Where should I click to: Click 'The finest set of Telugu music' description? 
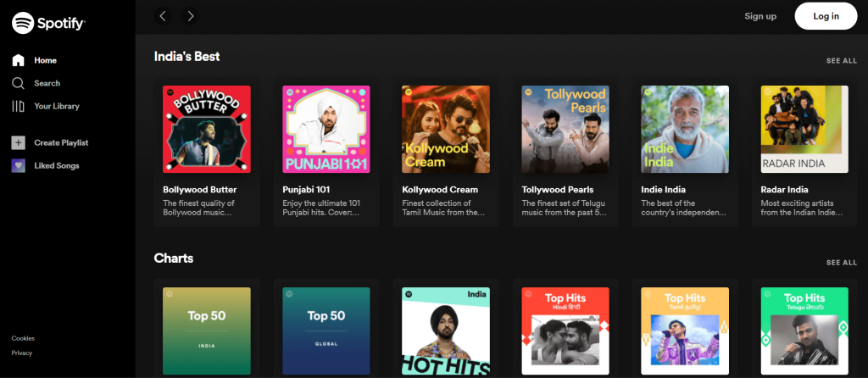point(564,208)
